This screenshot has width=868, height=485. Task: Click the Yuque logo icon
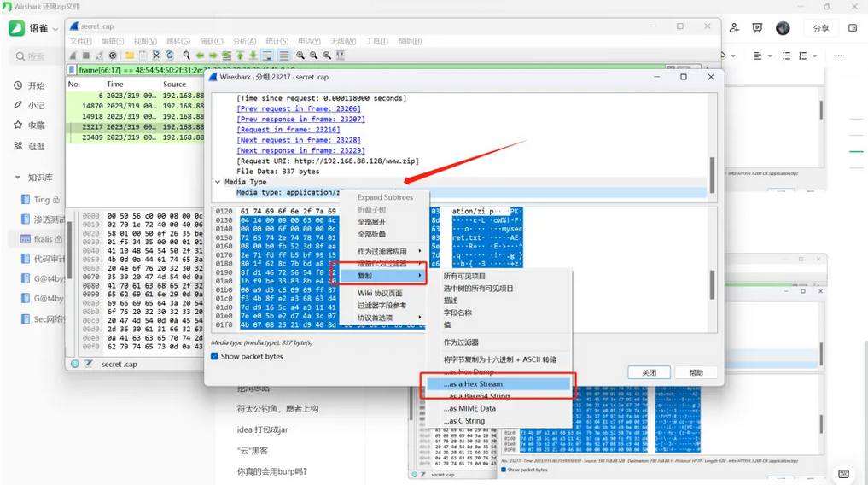coord(16,28)
